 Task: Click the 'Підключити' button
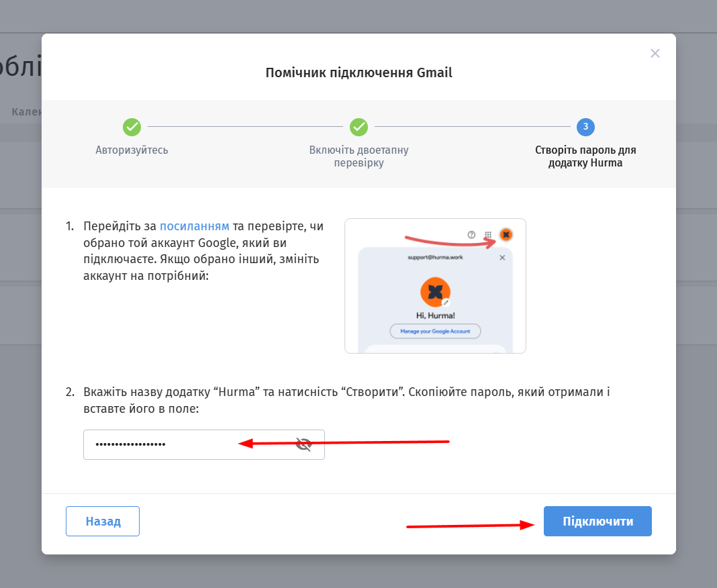(x=597, y=522)
